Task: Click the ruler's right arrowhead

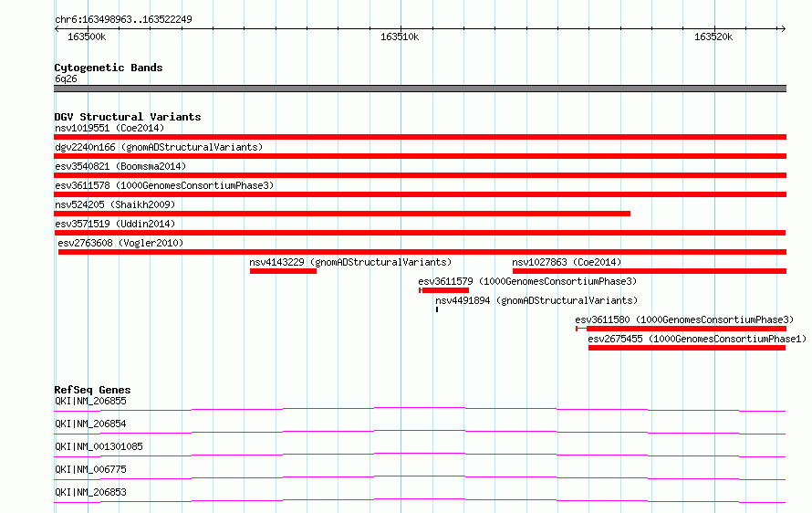Action: point(784,28)
